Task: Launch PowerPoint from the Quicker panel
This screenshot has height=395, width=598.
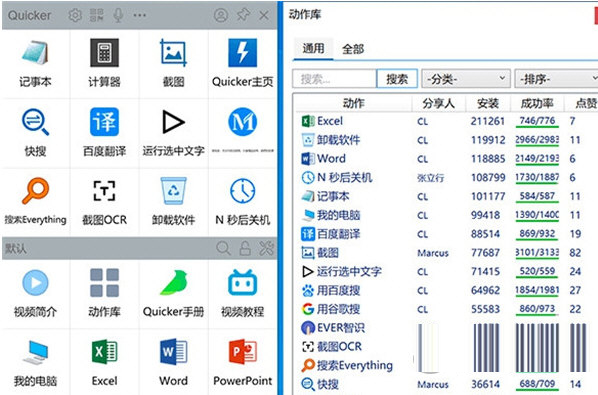Action: point(243,363)
